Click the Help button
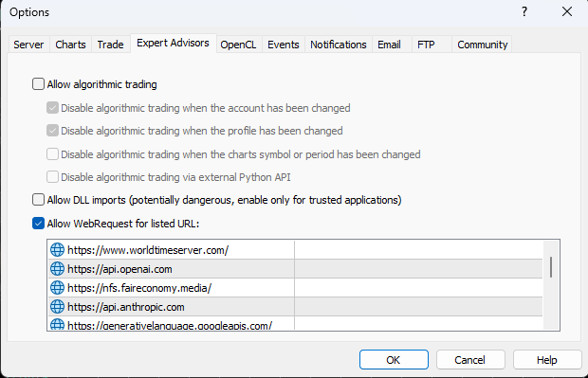The image size is (588, 378). [x=547, y=360]
